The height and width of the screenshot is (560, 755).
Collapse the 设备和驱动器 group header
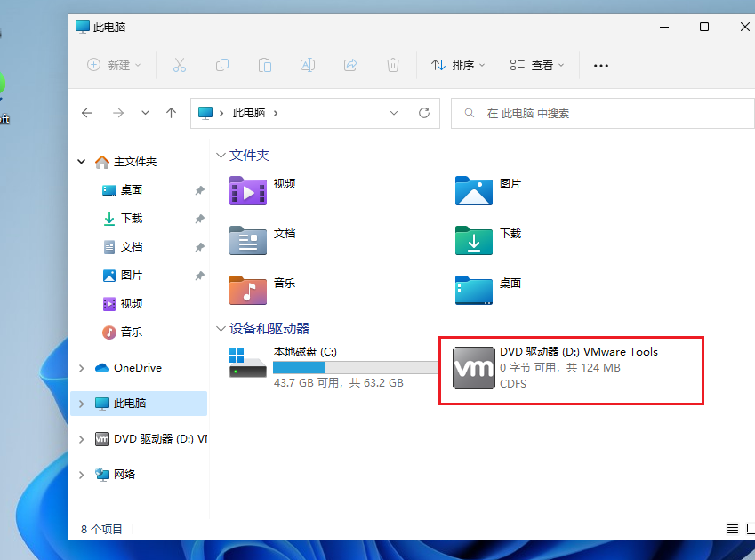221,329
